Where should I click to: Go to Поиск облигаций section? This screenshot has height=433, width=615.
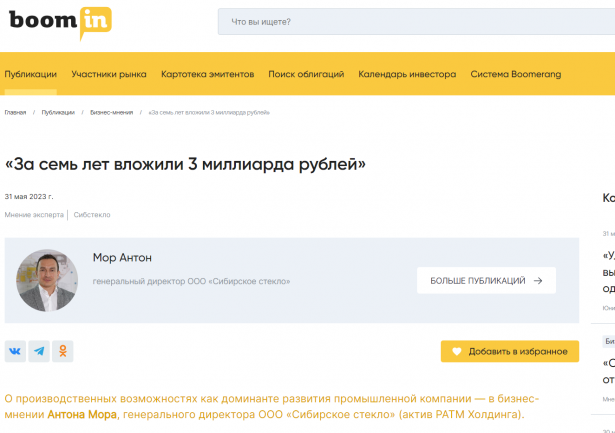coord(306,74)
